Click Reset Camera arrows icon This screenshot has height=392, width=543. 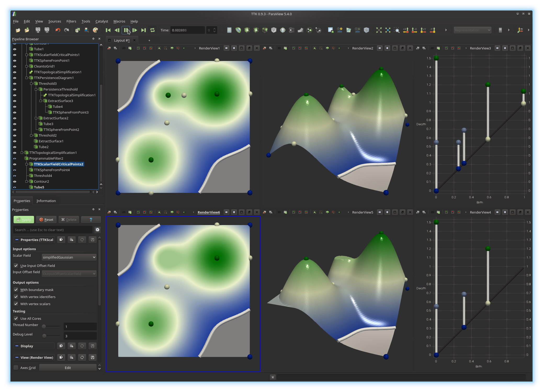[379, 30]
